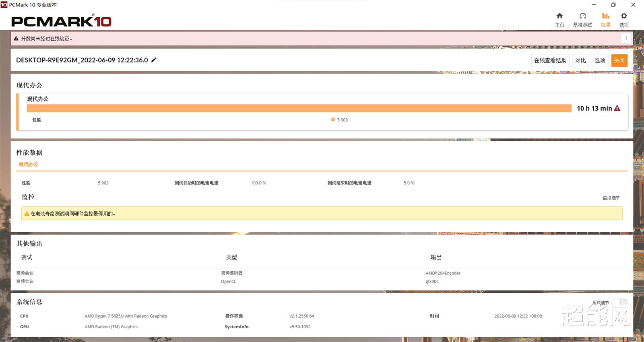644x342 pixels.
Task: Click the yellow warning icon in monitoring notice
Action: pos(27,214)
